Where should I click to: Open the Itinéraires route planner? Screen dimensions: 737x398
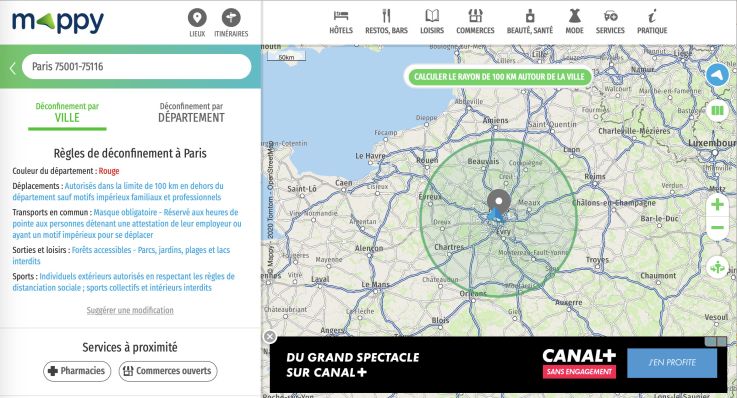pyautogui.click(x=231, y=23)
